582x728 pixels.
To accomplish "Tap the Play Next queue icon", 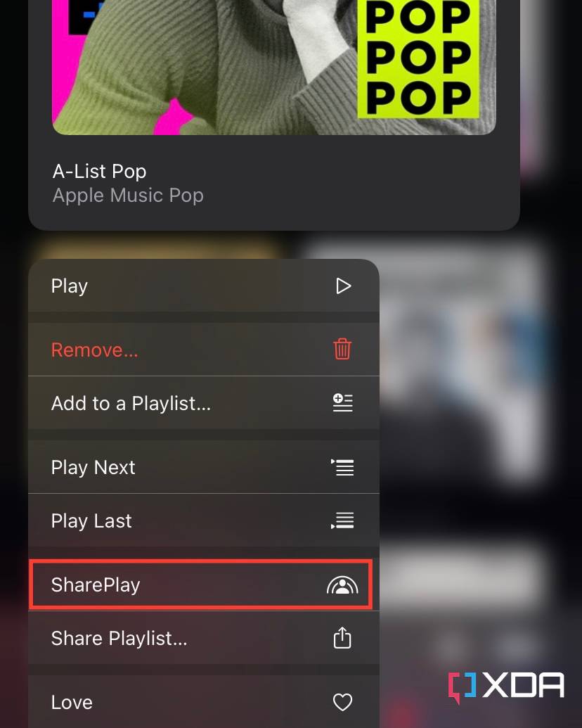I will pyautogui.click(x=342, y=467).
